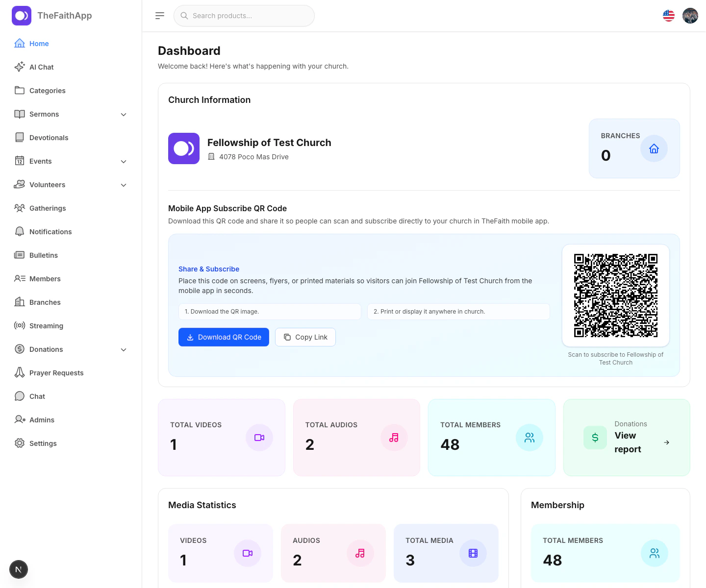Open Donations View report link
The height and width of the screenshot is (588, 706).
click(x=627, y=438)
